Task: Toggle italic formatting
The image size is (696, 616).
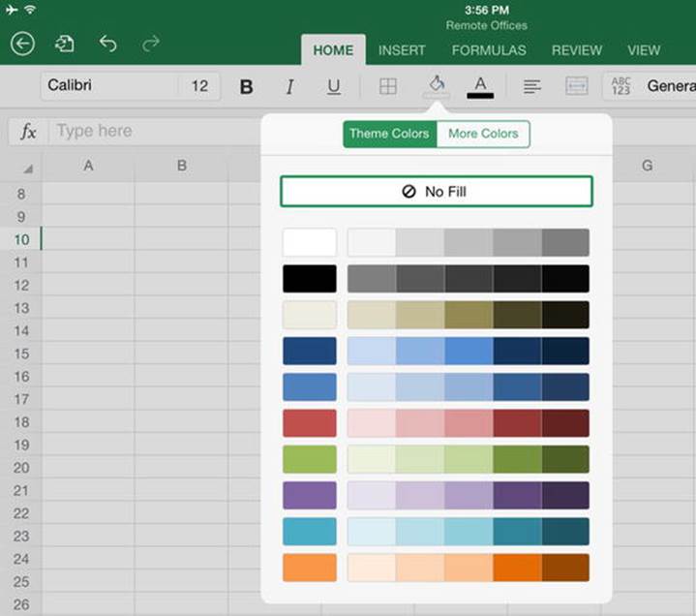Action: click(289, 86)
